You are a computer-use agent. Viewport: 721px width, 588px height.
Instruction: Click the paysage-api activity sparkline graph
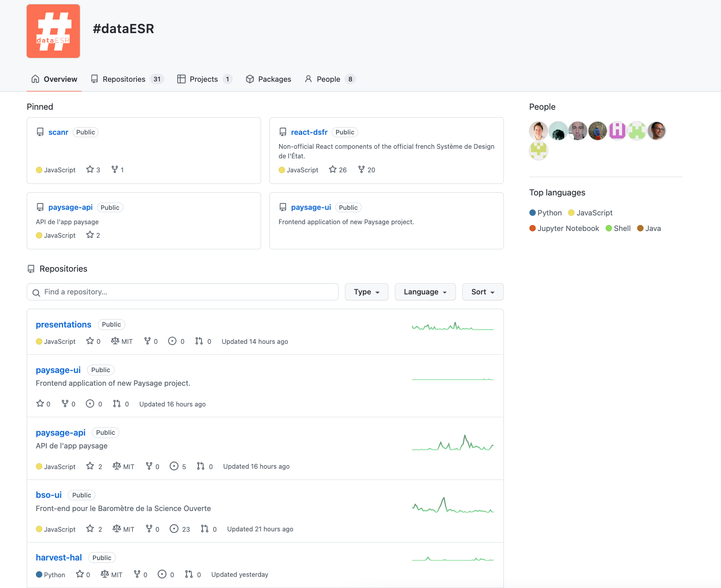pyautogui.click(x=453, y=443)
